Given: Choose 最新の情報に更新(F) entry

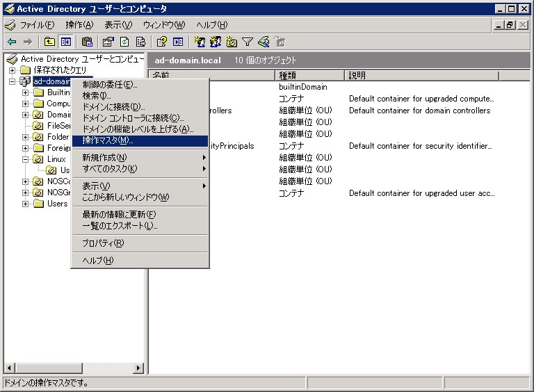Looking at the screenshot, I should 140,215.
